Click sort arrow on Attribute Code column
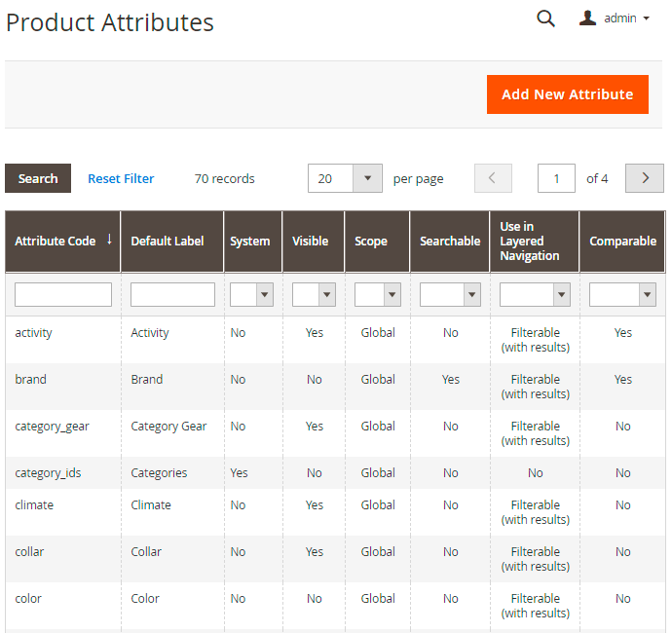 click(x=109, y=240)
